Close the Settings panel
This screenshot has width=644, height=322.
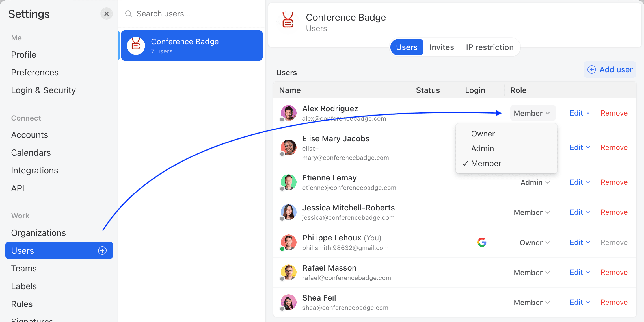[x=107, y=14]
